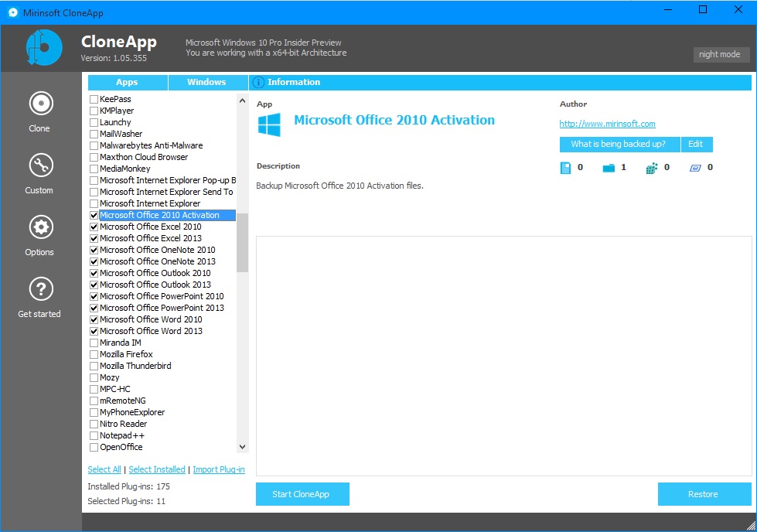Screen dimensions: 757x532
Task: Uncheck Microsoft Office Word 2013
Action: point(94,331)
